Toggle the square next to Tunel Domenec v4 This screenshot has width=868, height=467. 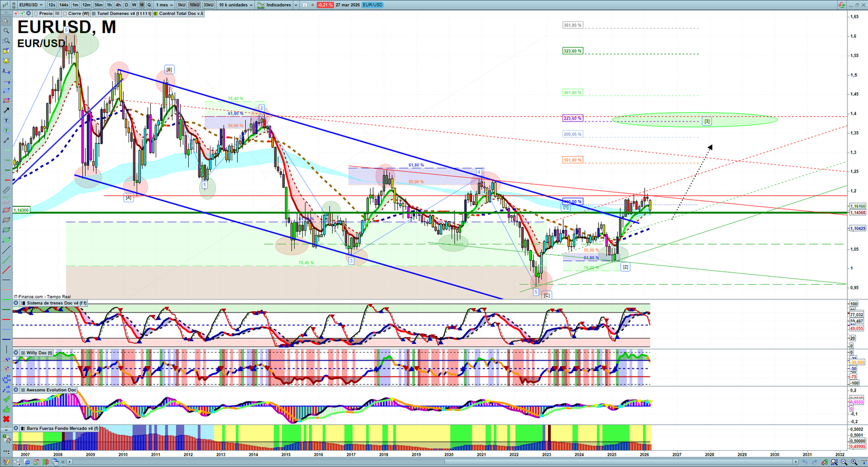94,14
